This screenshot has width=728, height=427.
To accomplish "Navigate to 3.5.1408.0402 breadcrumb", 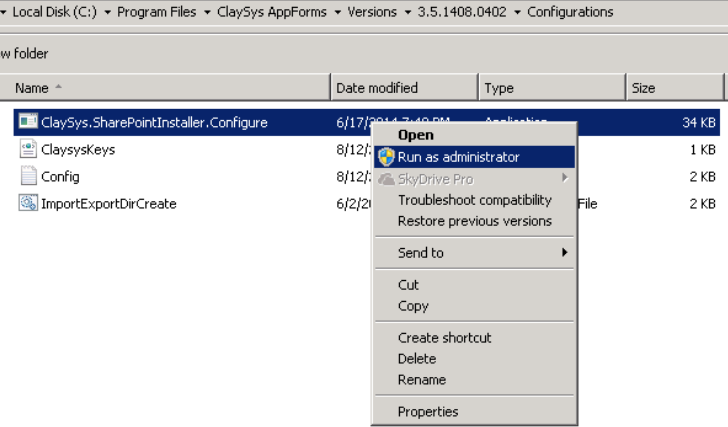I will [x=462, y=12].
